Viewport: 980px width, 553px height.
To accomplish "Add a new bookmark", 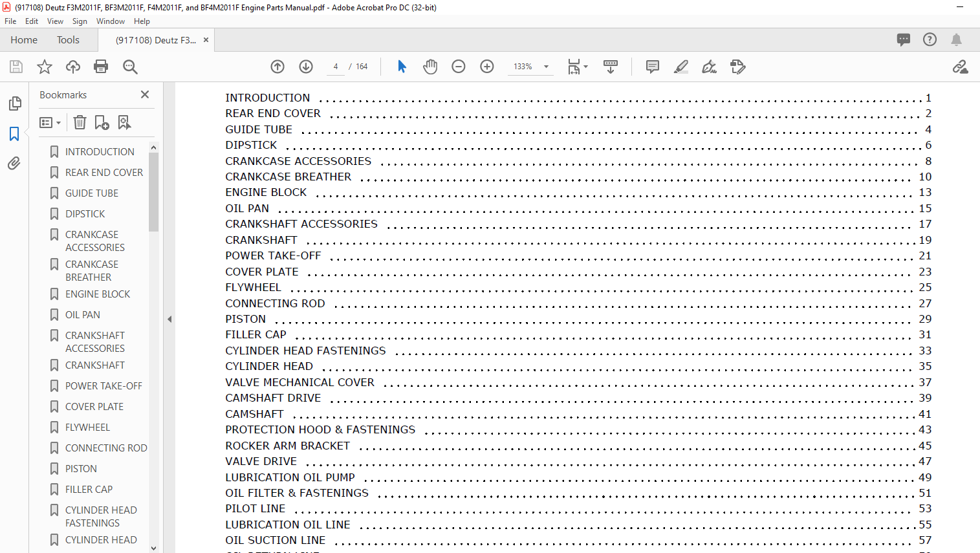I will tap(102, 122).
